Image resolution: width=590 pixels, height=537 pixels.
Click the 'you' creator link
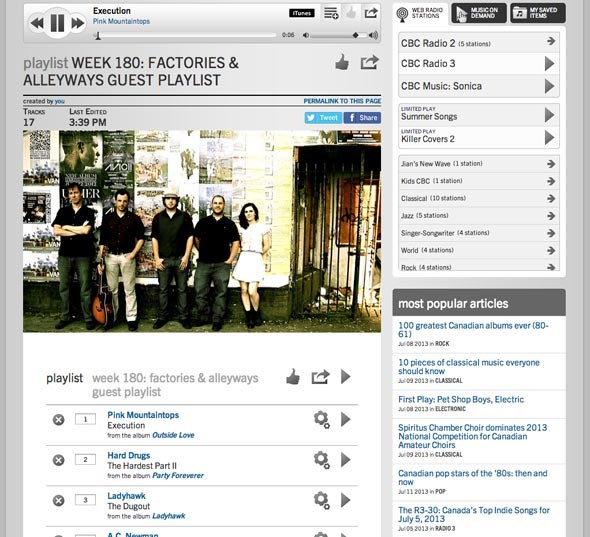coord(60,101)
